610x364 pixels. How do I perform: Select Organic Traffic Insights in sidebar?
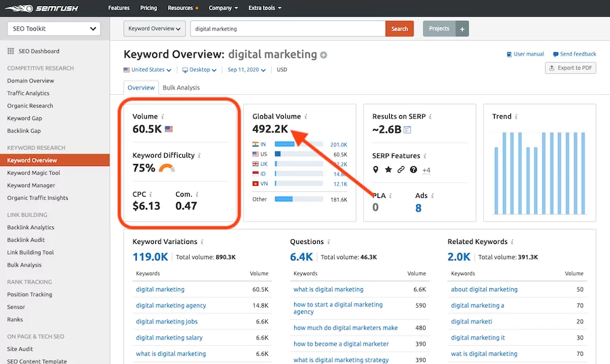coord(37,197)
